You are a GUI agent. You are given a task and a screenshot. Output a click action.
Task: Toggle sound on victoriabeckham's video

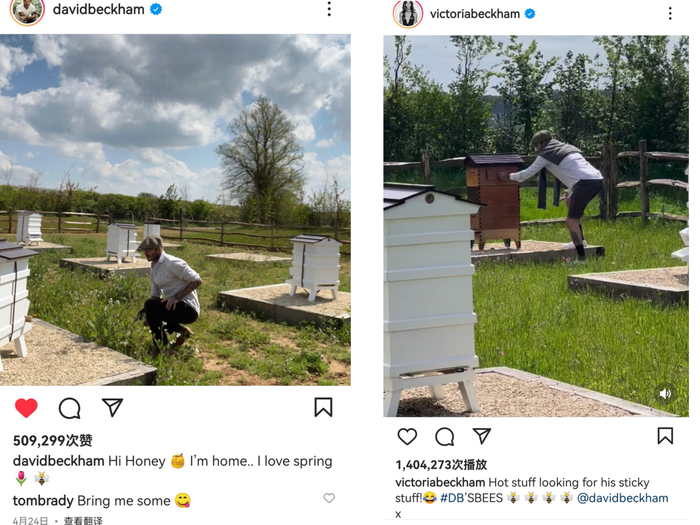coord(665,393)
